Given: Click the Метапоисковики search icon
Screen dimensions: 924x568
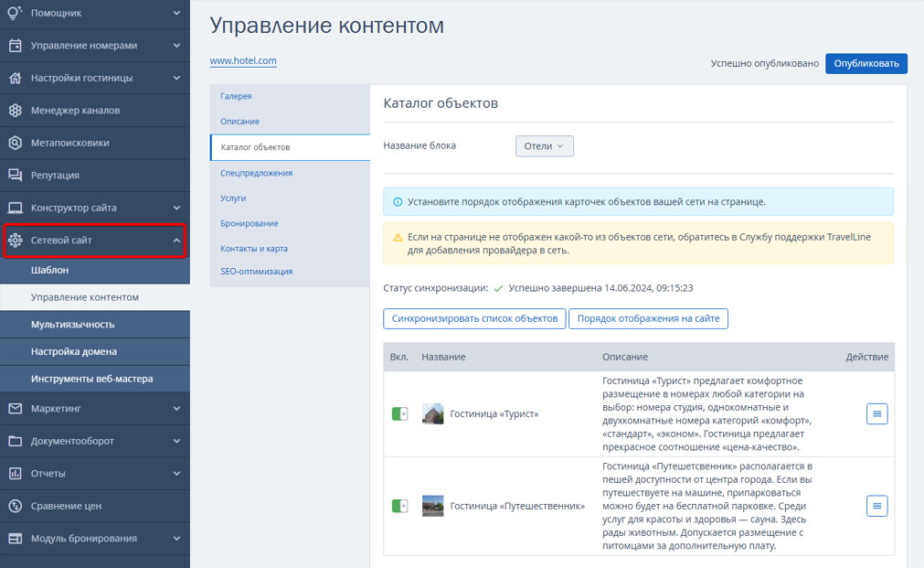Looking at the screenshot, I should pyautogui.click(x=16, y=143).
